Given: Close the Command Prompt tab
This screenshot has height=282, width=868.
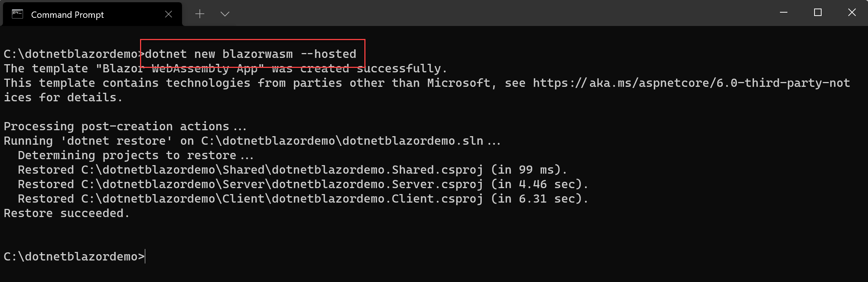Looking at the screenshot, I should 168,14.
